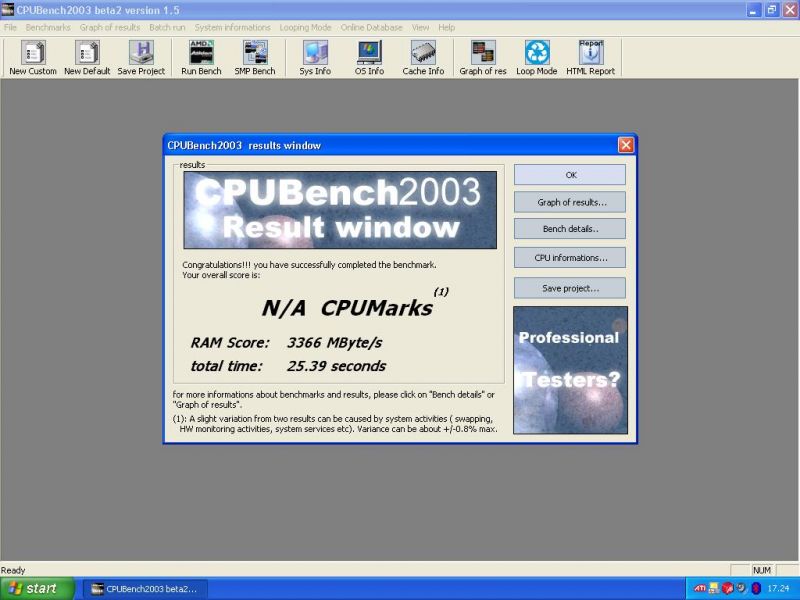
Task: Select CPUBench2003 beta2 taskbar button
Action: pos(145,589)
